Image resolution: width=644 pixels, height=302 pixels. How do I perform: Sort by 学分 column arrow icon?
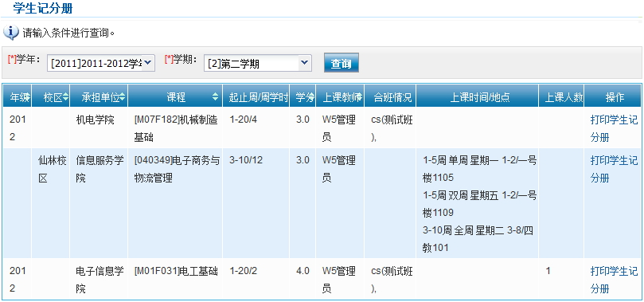point(312,97)
